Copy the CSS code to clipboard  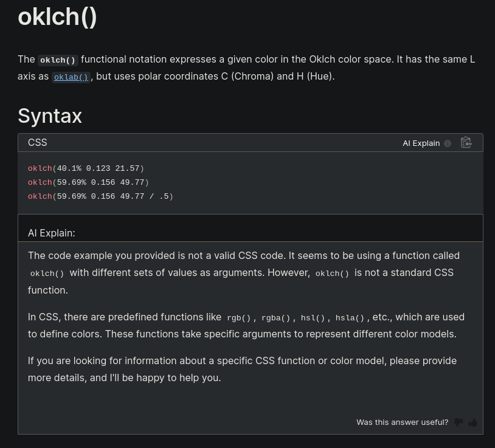tap(466, 143)
